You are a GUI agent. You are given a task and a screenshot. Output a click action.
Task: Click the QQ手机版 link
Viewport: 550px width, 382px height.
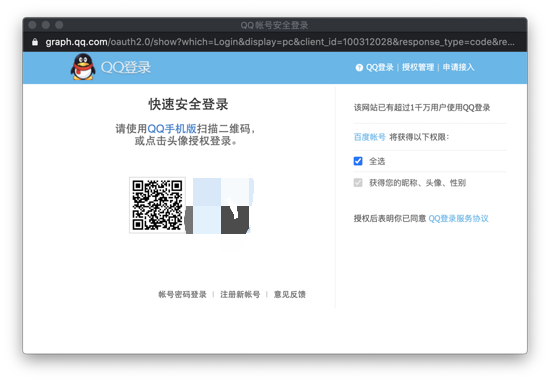(x=172, y=129)
